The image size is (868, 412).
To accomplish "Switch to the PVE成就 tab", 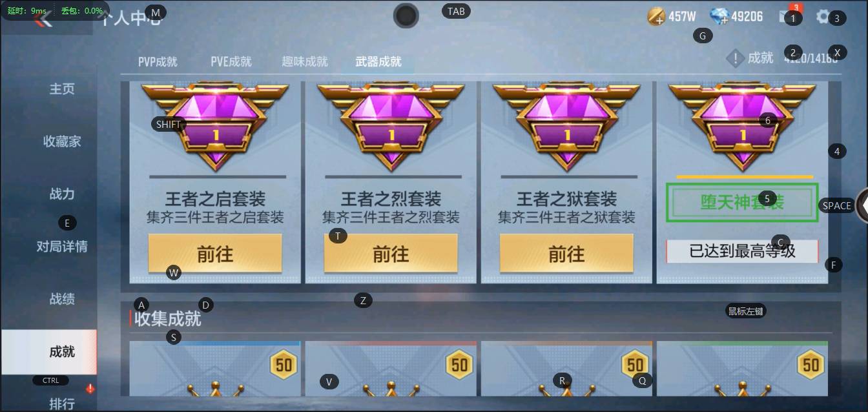I will pos(231,61).
